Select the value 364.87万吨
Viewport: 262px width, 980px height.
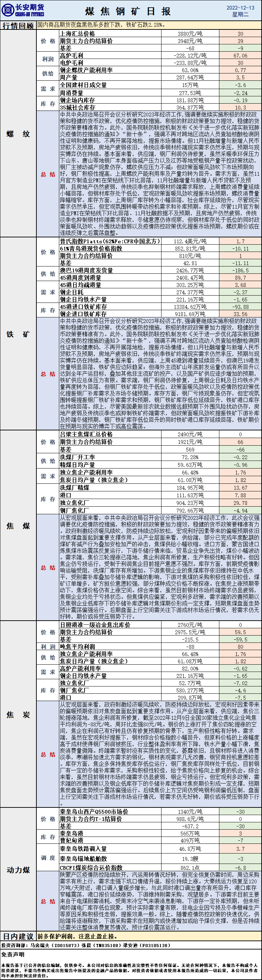pyautogui.click(x=190, y=108)
